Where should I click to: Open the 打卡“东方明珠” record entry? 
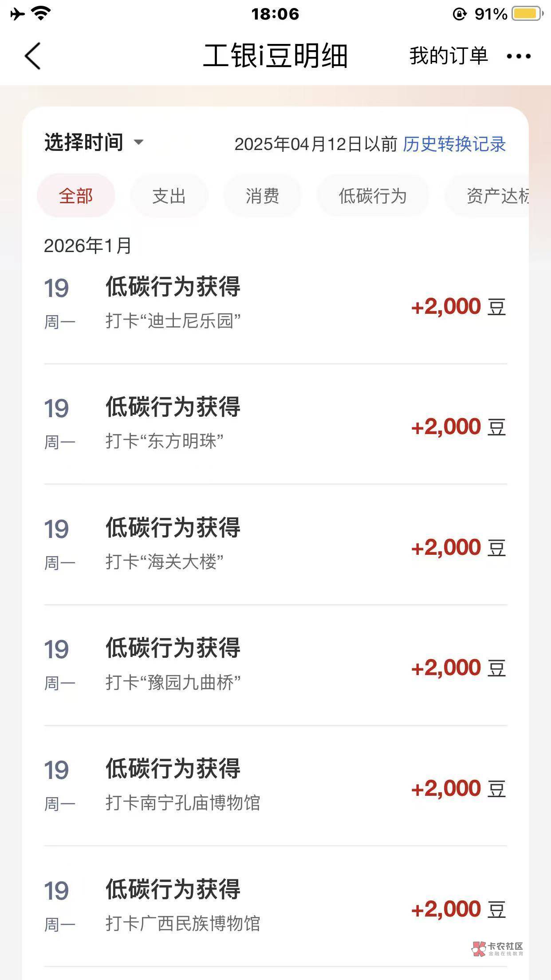(275, 425)
